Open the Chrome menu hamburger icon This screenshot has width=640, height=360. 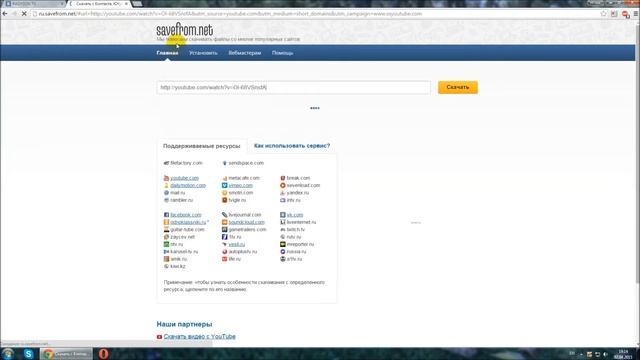636,13
